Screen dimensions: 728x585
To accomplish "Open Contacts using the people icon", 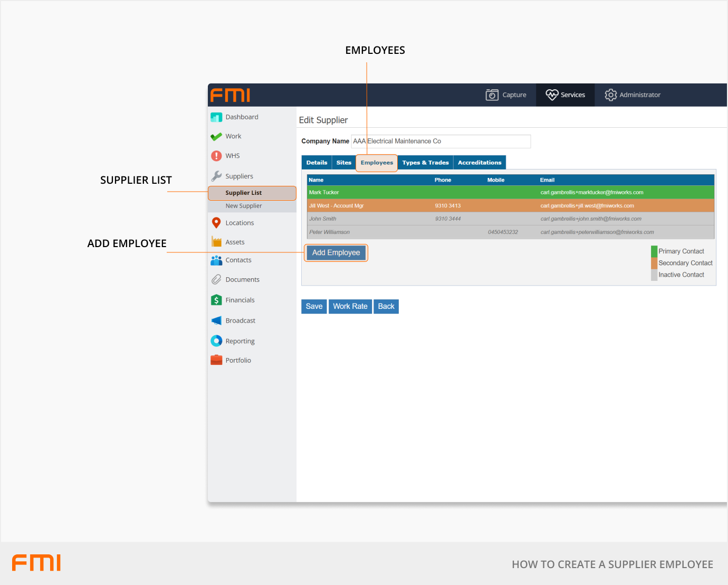I will coord(216,260).
